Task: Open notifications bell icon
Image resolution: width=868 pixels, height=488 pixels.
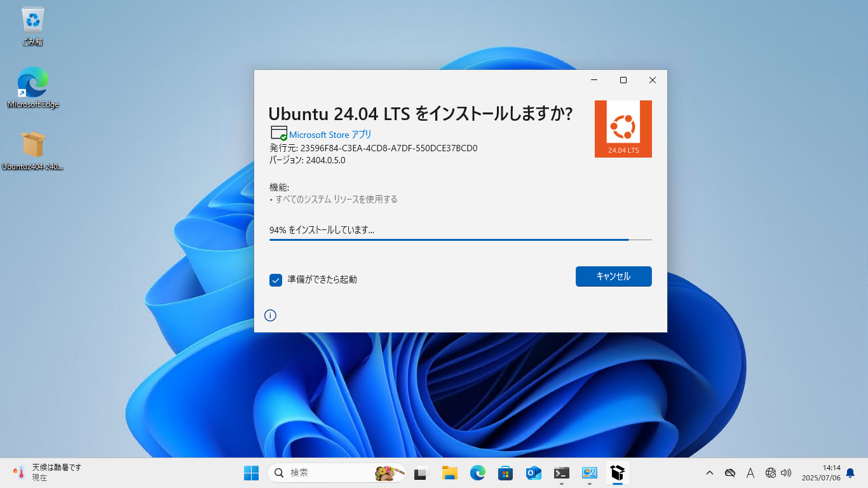Action: coord(850,473)
